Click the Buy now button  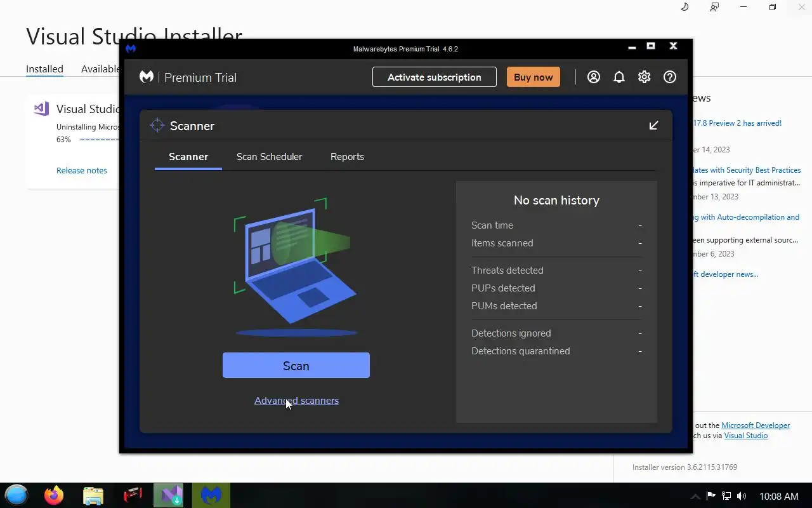pyautogui.click(x=534, y=77)
